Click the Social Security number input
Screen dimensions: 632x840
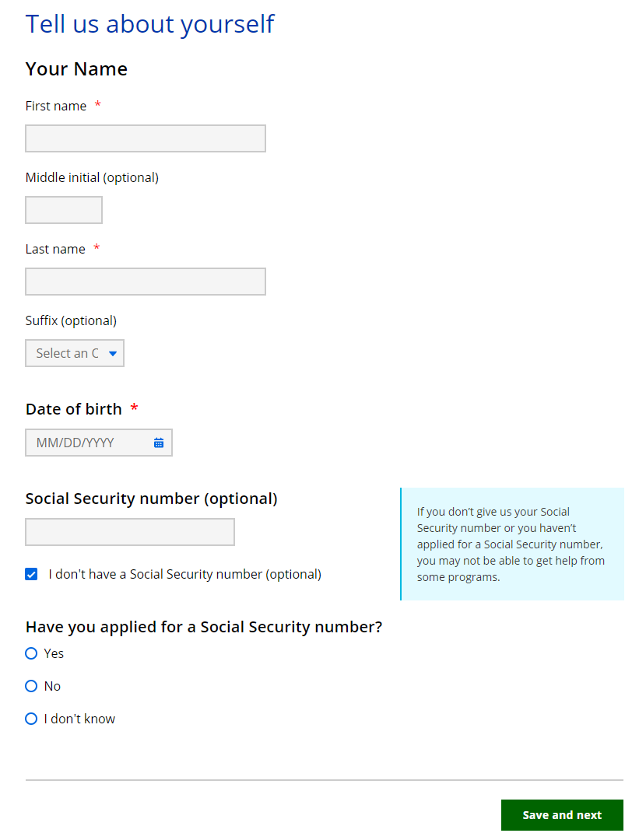(130, 532)
